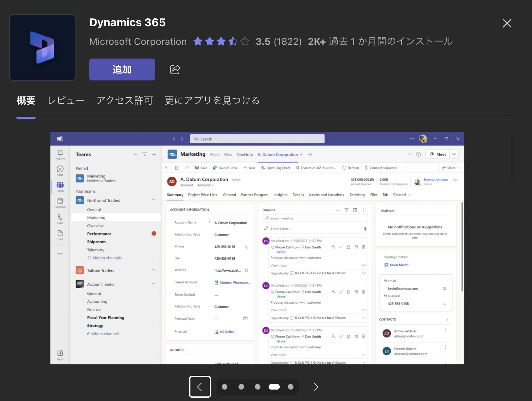532x401 pixels.
Task: Switch to the レビュー tab
Action: click(x=66, y=100)
